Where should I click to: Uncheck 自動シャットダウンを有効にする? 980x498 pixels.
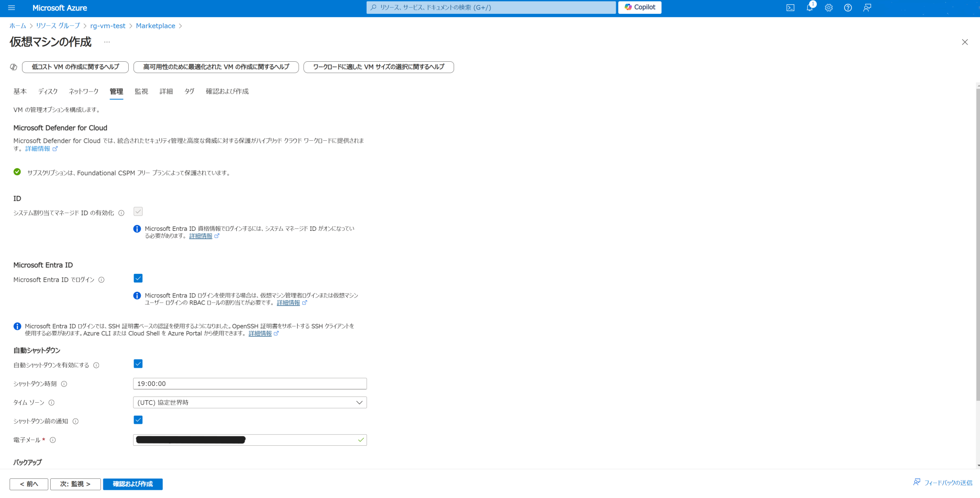(138, 364)
